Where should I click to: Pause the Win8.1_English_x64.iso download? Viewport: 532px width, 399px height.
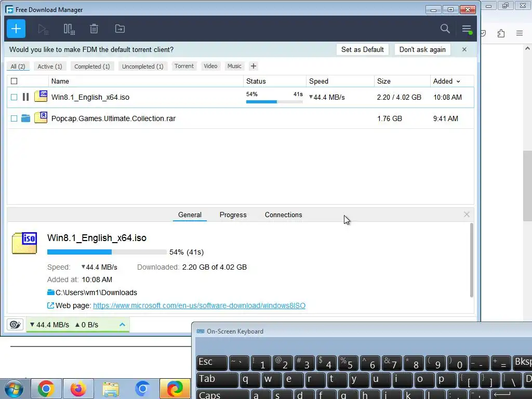(x=25, y=97)
